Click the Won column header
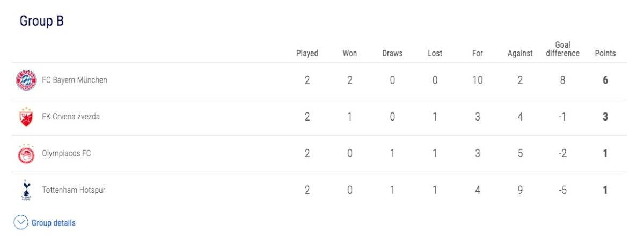Viewport: 644px width, 240px height. 349,53
